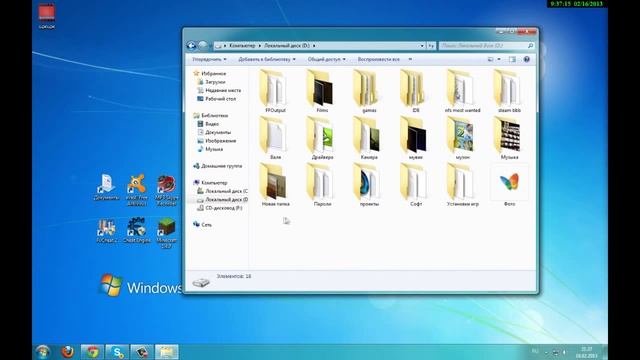The width and height of the screenshot is (640, 360).
Task: Click the Компьютер breadcrumb segment
Action: (242, 46)
